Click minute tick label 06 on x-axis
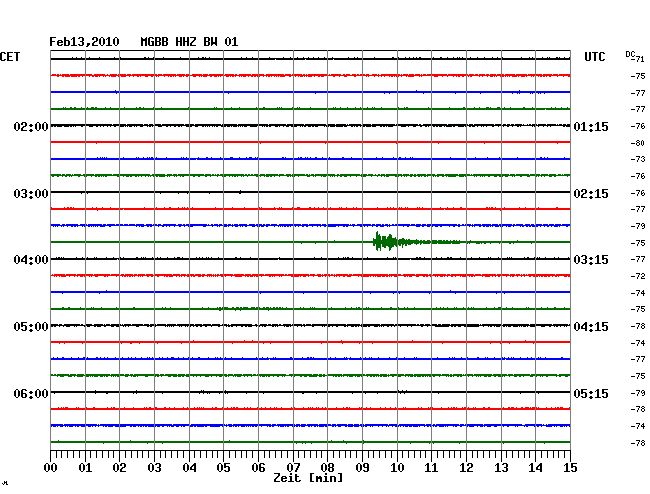This screenshot has width=650, height=494. [258, 467]
